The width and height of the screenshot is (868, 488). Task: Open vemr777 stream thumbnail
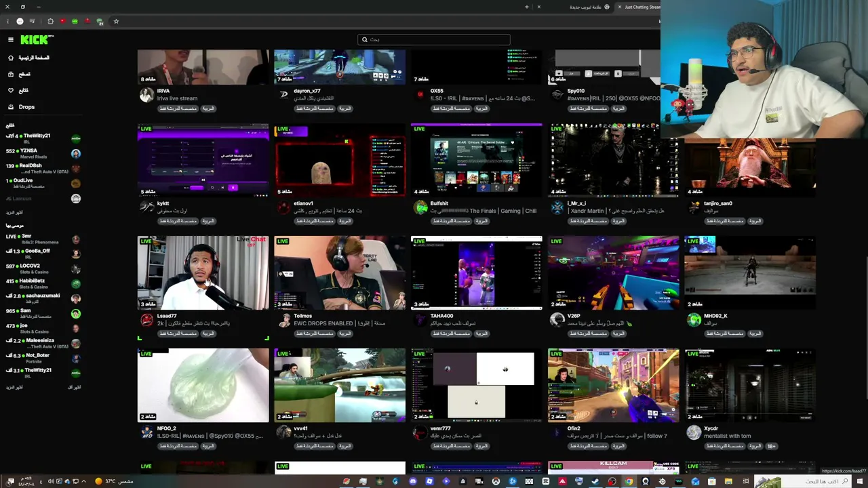[477, 385]
